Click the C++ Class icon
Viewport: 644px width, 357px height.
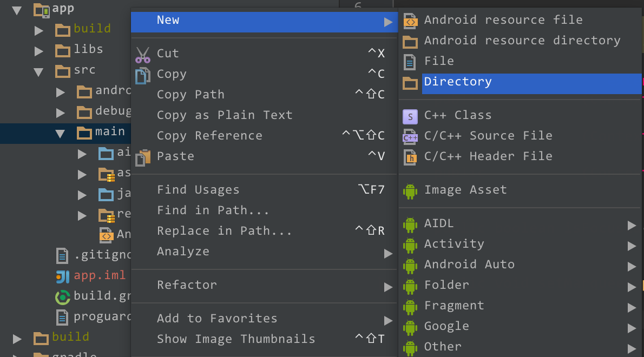(410, 116)
